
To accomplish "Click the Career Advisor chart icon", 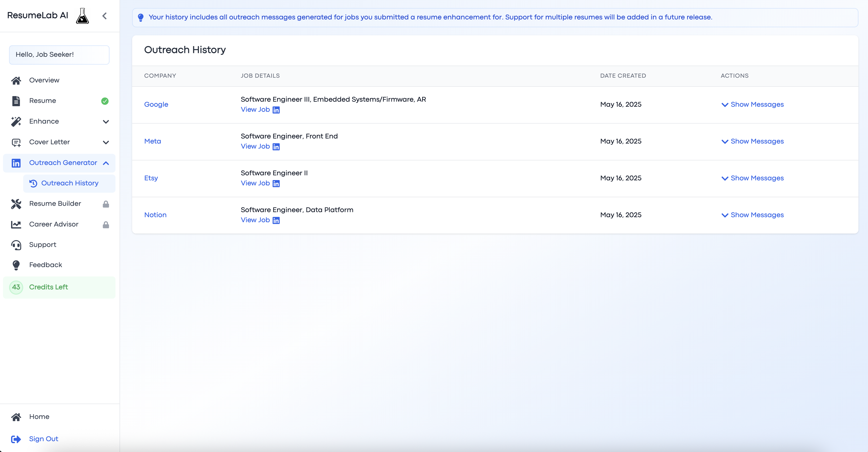I will click(16, 224).
